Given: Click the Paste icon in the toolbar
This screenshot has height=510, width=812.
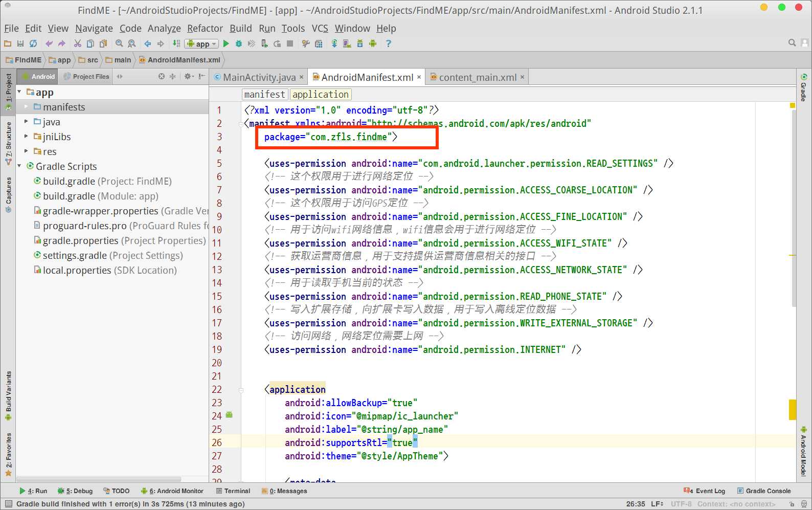Looking at the screenshot, I should [x=103, y=43].
